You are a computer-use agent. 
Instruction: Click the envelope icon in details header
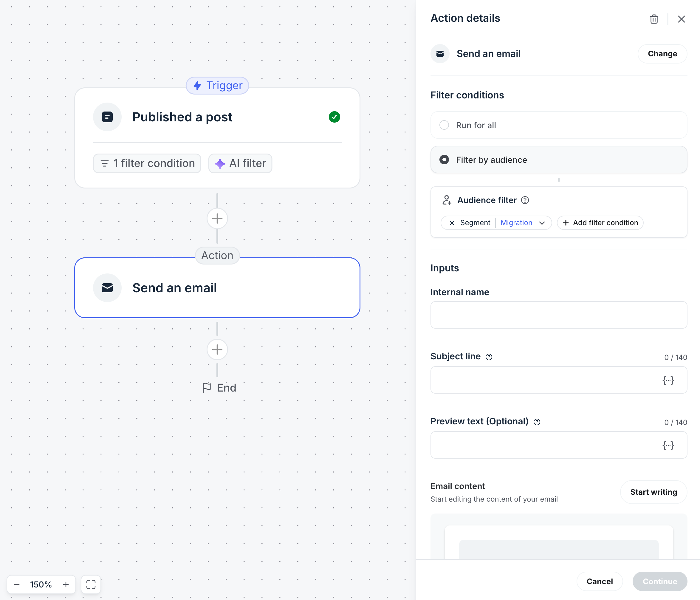click(x=440, y=54)
